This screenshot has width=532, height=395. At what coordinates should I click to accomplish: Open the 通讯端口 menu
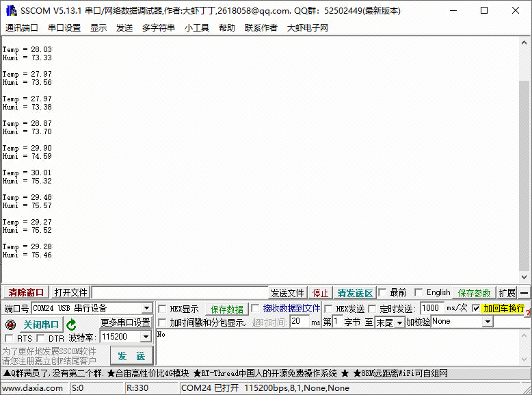[x=21, y=28]
